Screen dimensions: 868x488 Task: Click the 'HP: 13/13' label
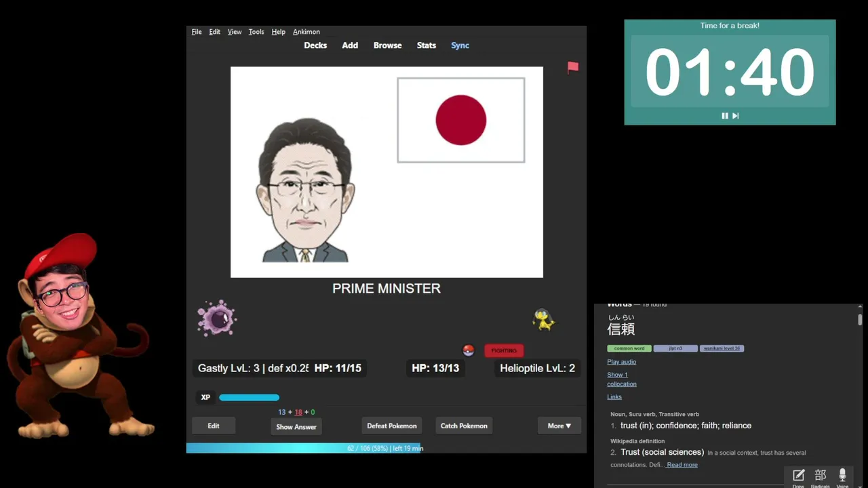(435, 368)
